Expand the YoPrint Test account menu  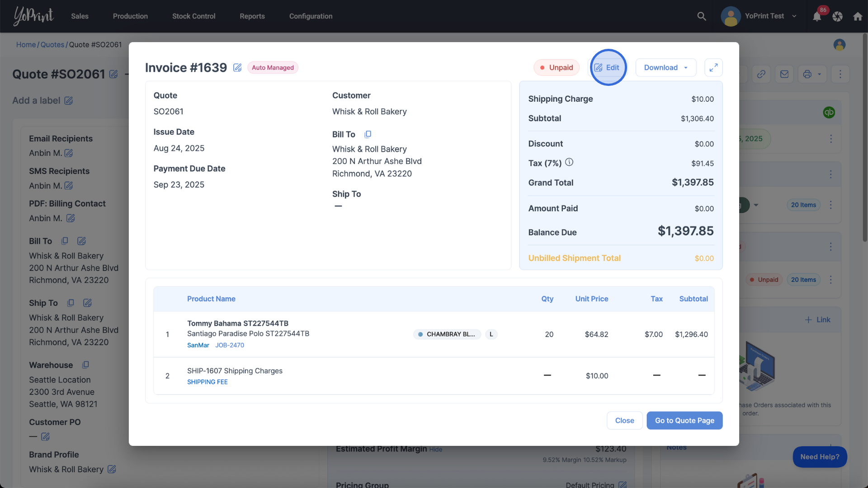click(794, 16)
